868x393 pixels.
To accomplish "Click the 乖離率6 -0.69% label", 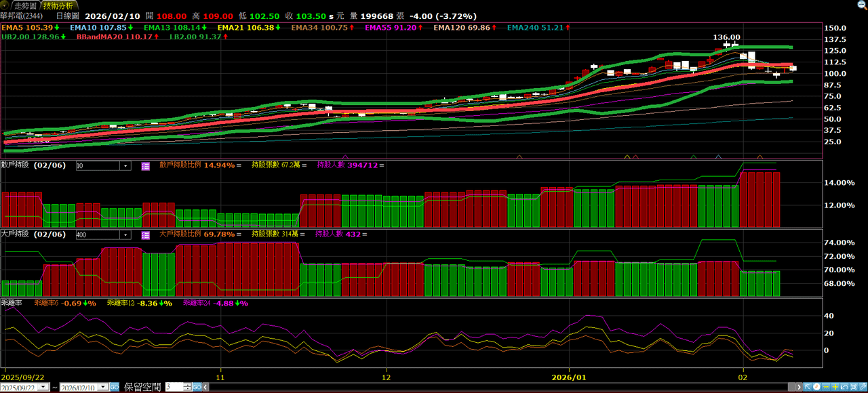I will [x=65, y=304].
